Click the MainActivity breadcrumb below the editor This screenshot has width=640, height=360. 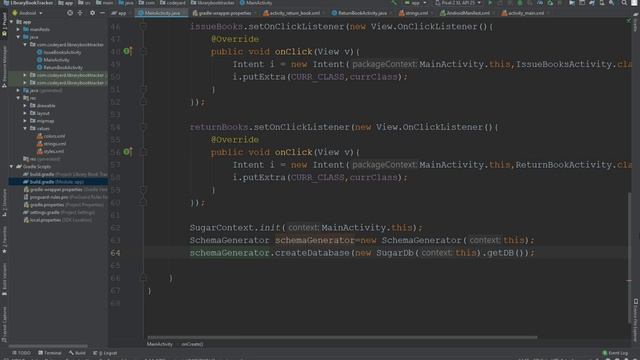coord(160,344)
